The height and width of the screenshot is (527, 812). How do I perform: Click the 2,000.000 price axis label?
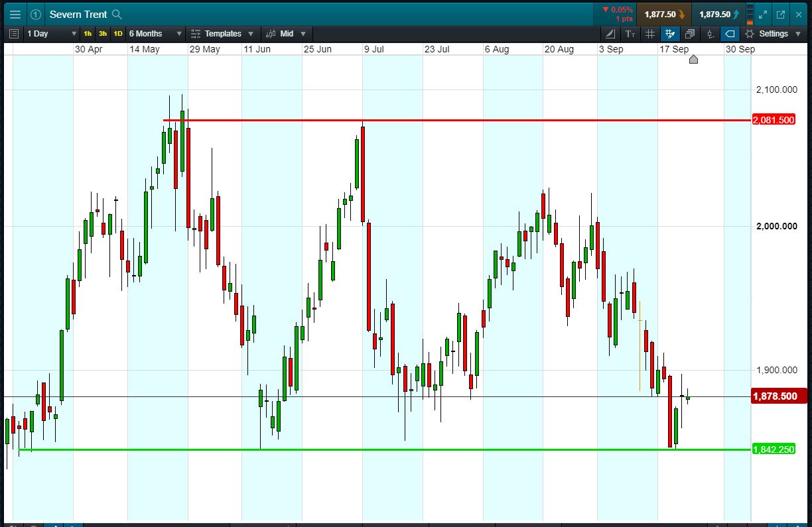[x=776, y=226]
